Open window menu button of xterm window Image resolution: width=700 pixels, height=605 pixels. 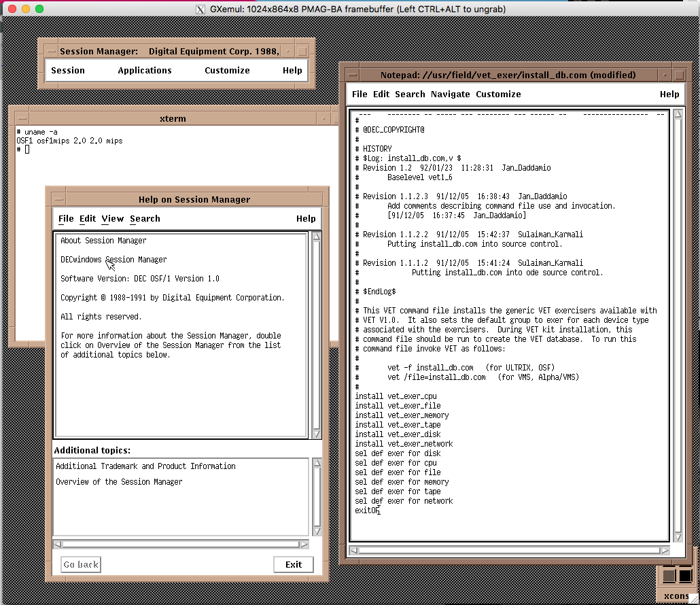click(22, 119)
